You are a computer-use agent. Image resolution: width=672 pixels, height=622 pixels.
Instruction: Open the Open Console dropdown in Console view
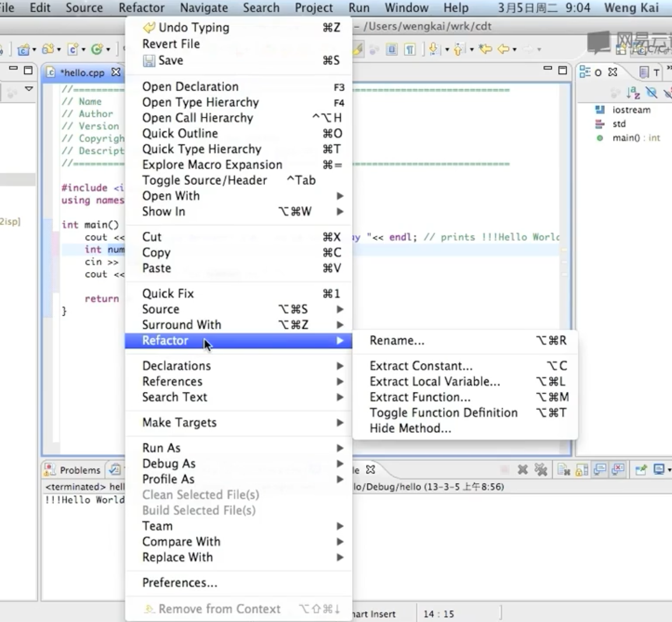[x=668, y=470]
